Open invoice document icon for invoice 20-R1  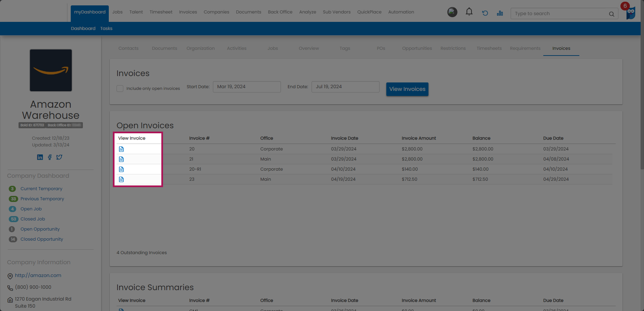click(121, 169)
